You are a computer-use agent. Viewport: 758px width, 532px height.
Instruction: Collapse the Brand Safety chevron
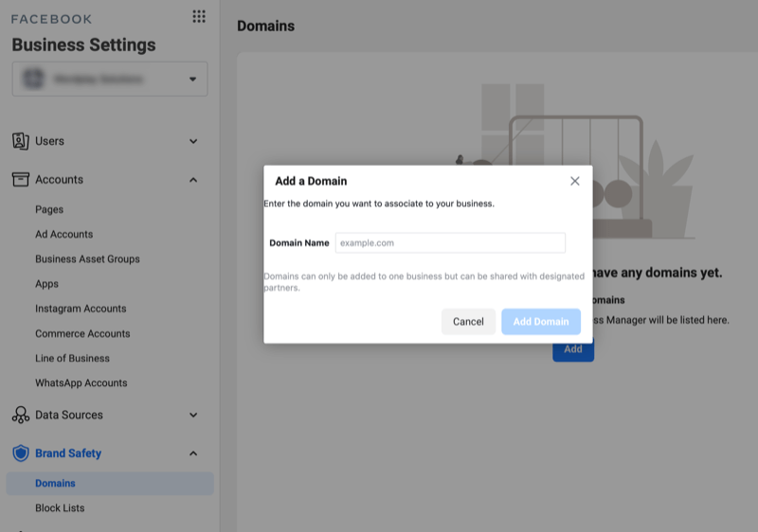pyautogui.click(x=193, y=453)
